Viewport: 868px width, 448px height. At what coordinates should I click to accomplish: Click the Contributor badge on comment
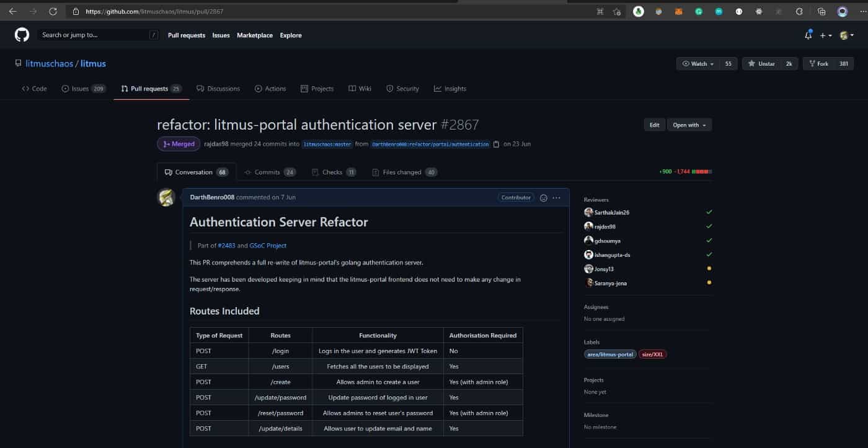point(516,197)
